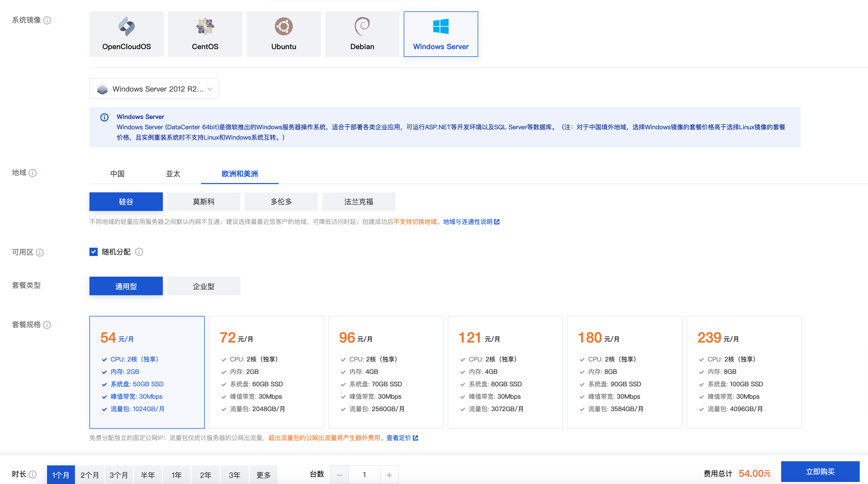Click the Windows Server notice info icon
Viewport: 868px width, 484px height.
(104, 117)
